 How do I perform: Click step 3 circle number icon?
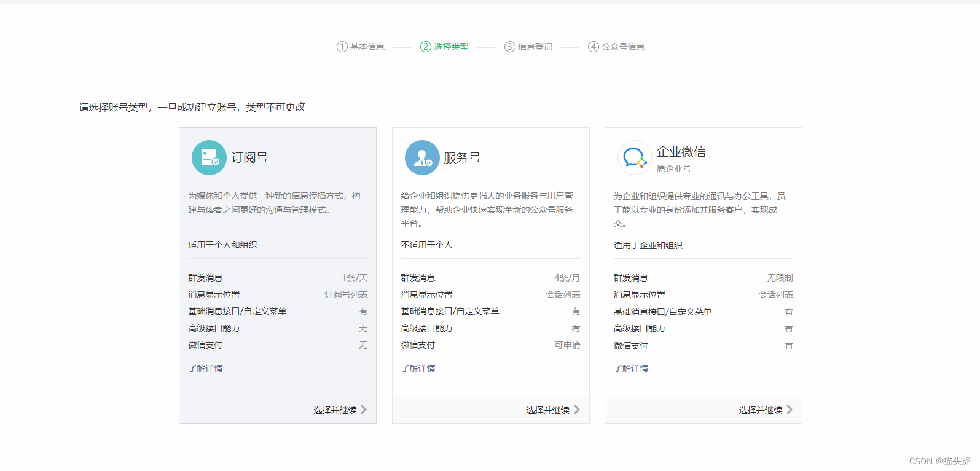click(510, 47)
